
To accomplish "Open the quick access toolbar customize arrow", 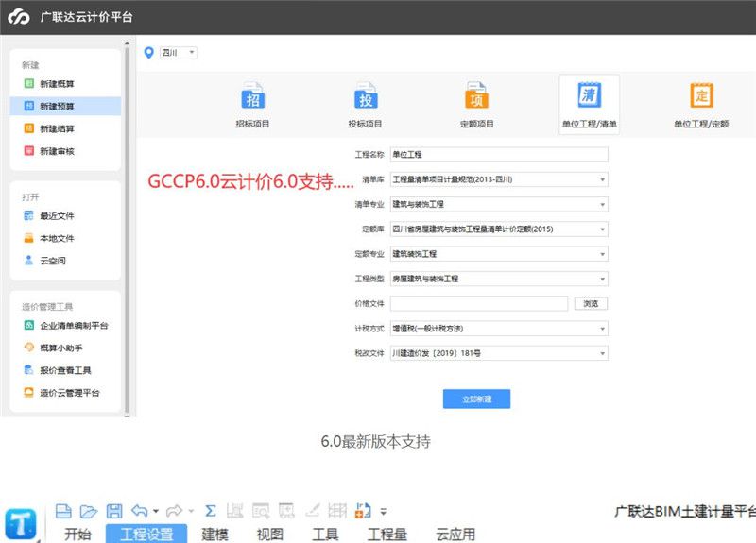I will click(x=384, y=512).
